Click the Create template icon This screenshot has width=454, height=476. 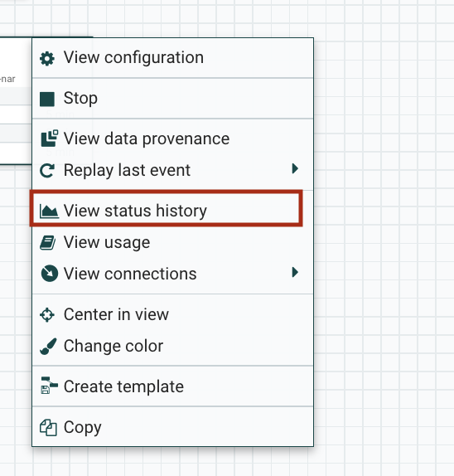(x=49, y=386)
